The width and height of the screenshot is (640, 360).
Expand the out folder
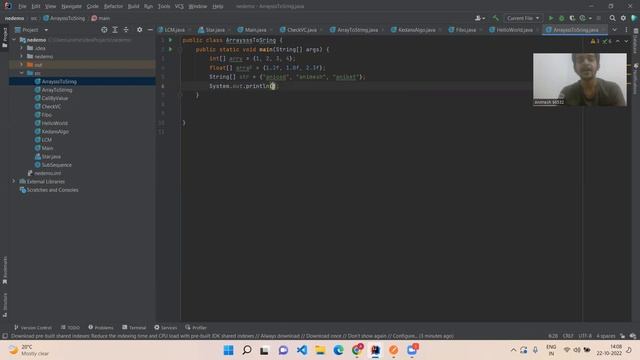point(22,64)
